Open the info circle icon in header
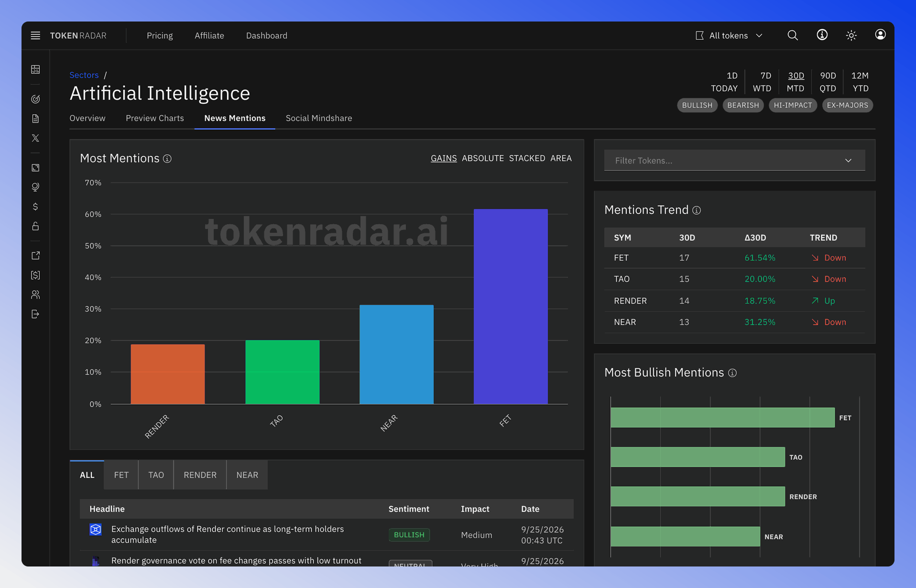The image size is (916, 588). [x=822, y=35]
